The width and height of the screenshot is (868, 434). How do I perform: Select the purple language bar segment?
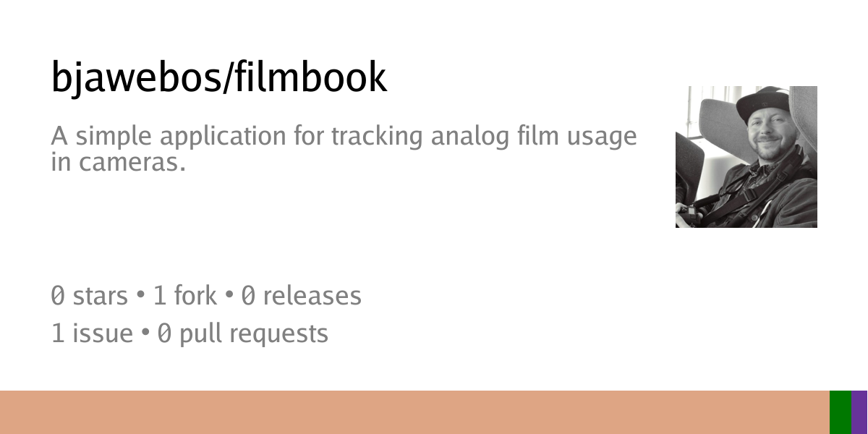point(860,412)
